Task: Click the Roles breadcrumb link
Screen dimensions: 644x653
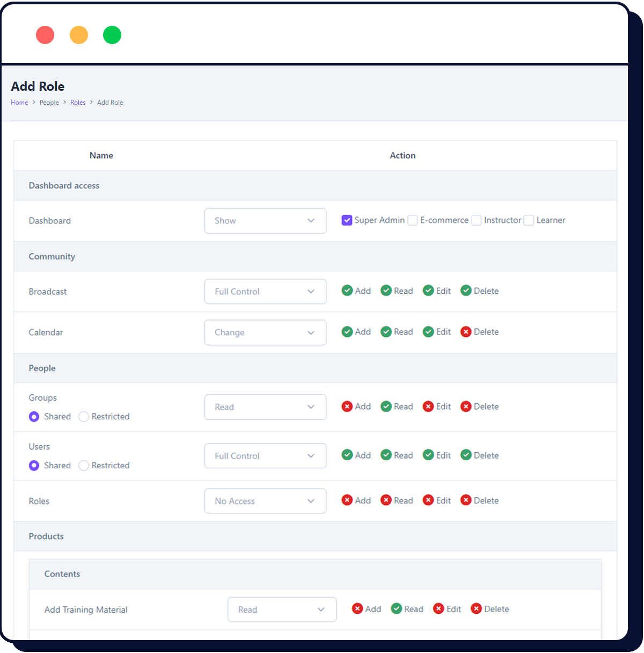Action: click(x=78, y=102)
